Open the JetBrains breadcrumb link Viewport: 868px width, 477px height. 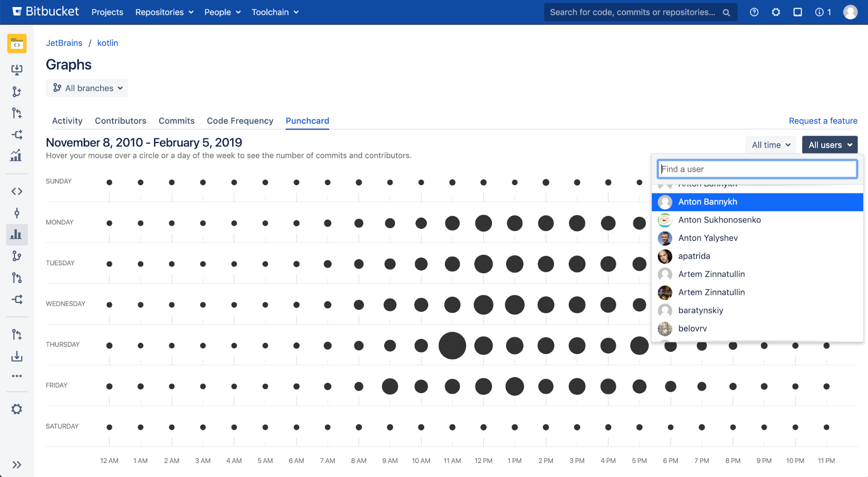pos(64,43)
